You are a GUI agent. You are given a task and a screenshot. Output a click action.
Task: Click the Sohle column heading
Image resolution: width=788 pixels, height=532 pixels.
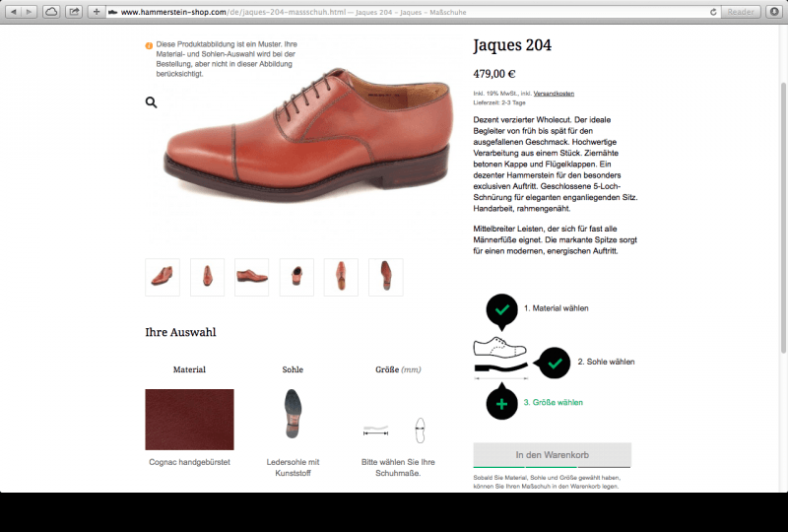point(293,369)
